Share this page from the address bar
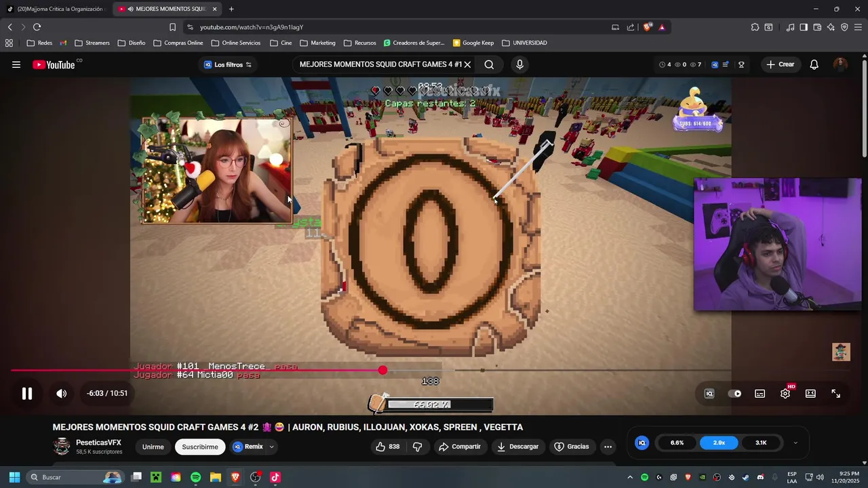 click(x=631, y=27)
